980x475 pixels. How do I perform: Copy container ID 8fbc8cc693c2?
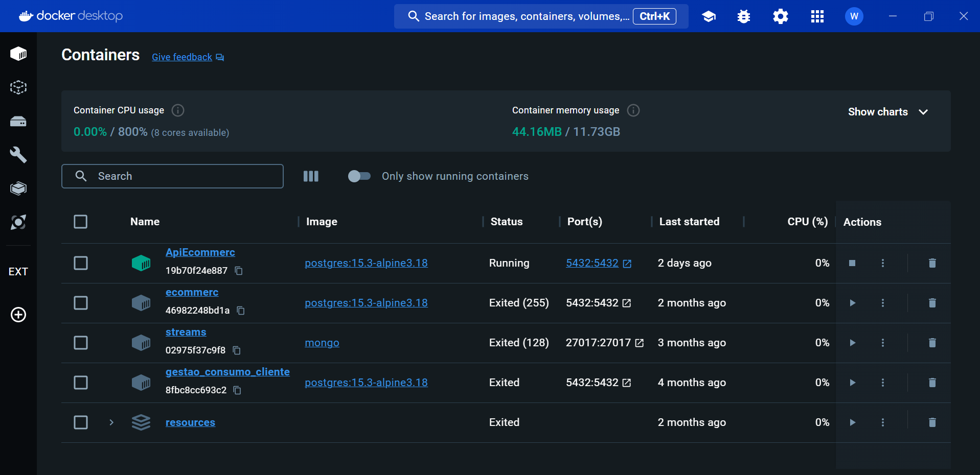pyautogui.click(x=237, y=390)
